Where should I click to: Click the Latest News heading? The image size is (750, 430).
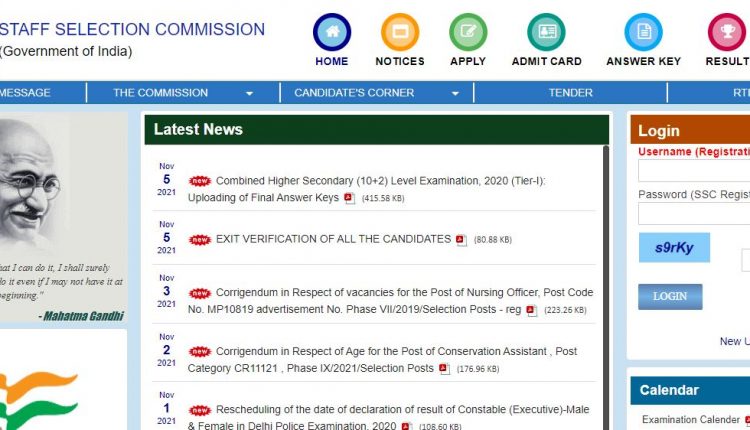click(x=198, y=129)
